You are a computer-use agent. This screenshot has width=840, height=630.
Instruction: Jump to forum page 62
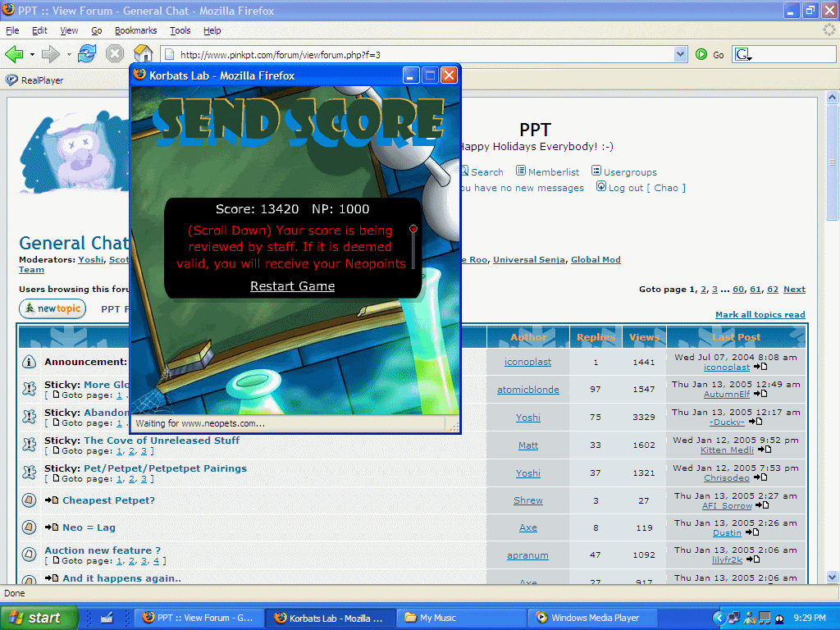pyautogui.click(x=773, y=290)
